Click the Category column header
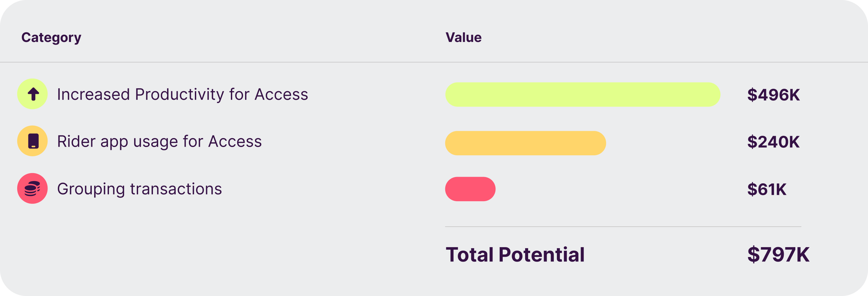This screenshot has height=296, width=868. coord(51,37)
